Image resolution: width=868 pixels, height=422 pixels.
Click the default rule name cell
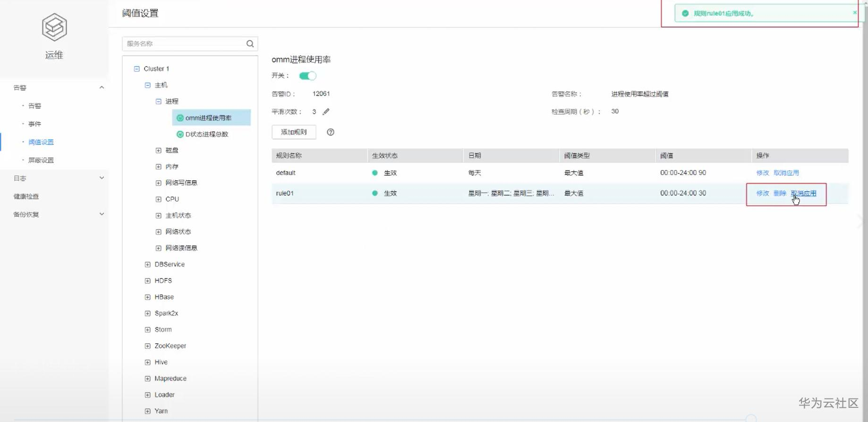(x=286, y=173)
